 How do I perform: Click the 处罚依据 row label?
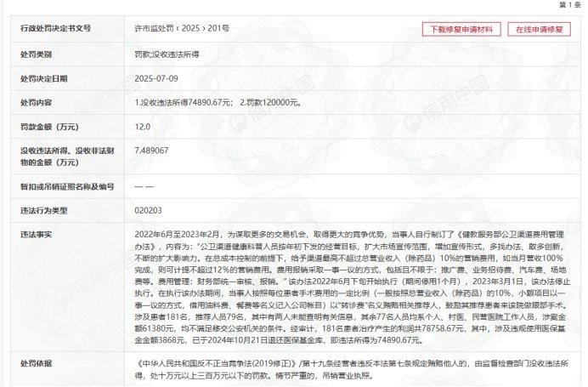[x=36, y=363]
